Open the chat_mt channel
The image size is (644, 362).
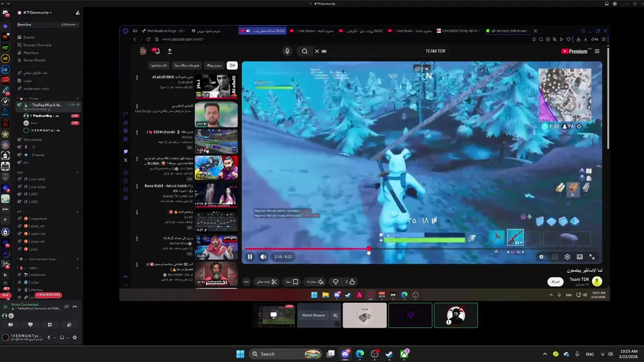coord(48,226)
